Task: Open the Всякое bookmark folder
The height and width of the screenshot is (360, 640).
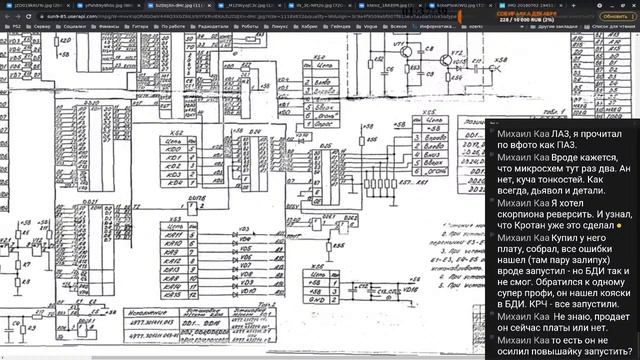Action: (x=395, y=27)
